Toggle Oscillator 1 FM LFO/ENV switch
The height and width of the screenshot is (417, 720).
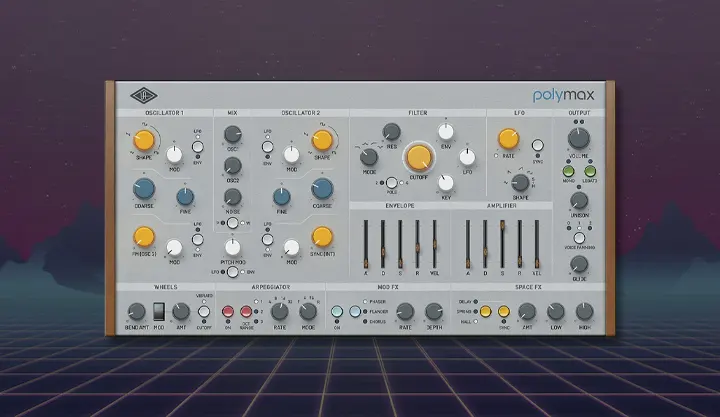click(197, 240)
